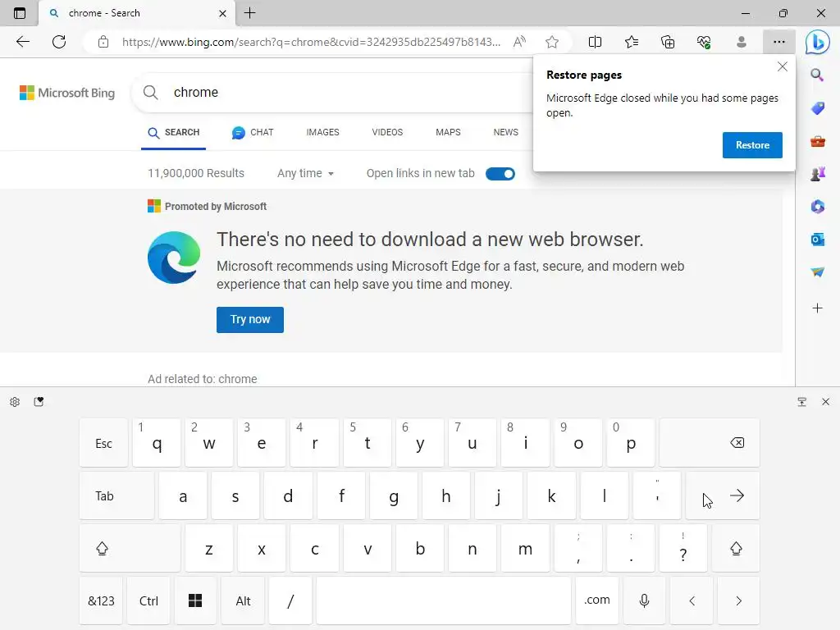Open Split screen button
This screenshot has height=630, width=840.
(x=596, y=42)
